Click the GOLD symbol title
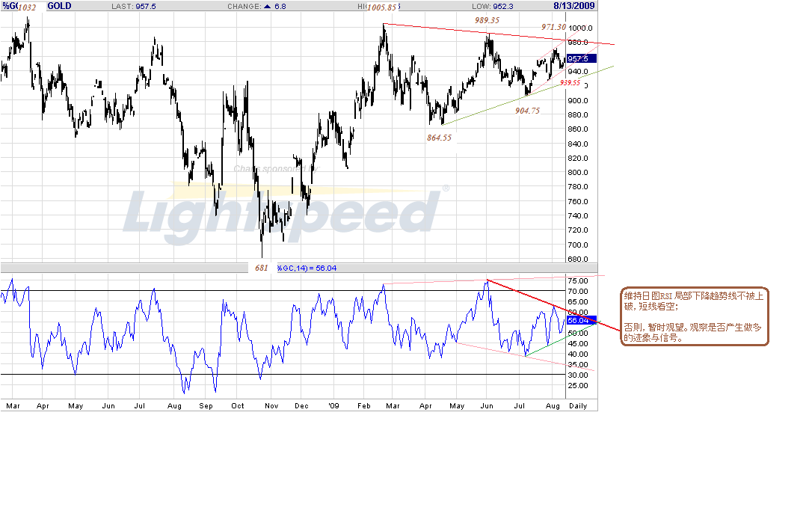Screen dimensions: 812x522 pyautogui.click(x=59, y=6)
